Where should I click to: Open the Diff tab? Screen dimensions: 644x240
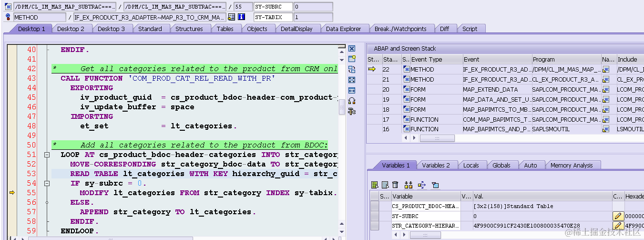444,29
